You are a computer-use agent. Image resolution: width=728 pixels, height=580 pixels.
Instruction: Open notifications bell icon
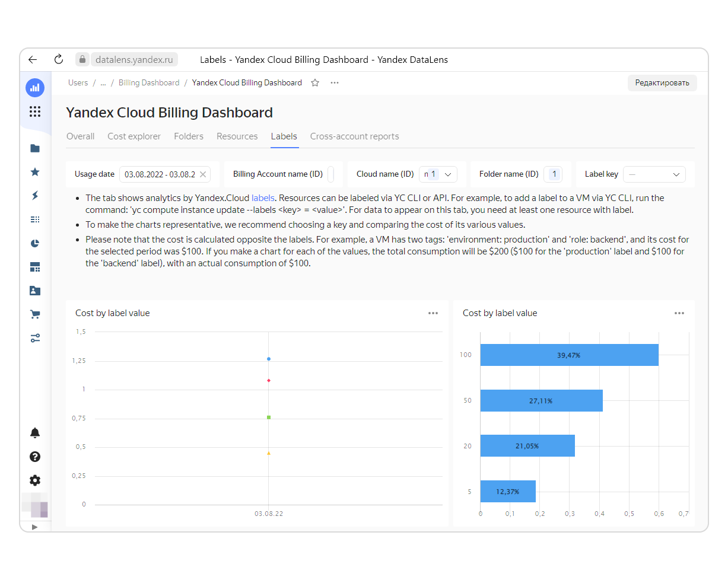(35, 433)
